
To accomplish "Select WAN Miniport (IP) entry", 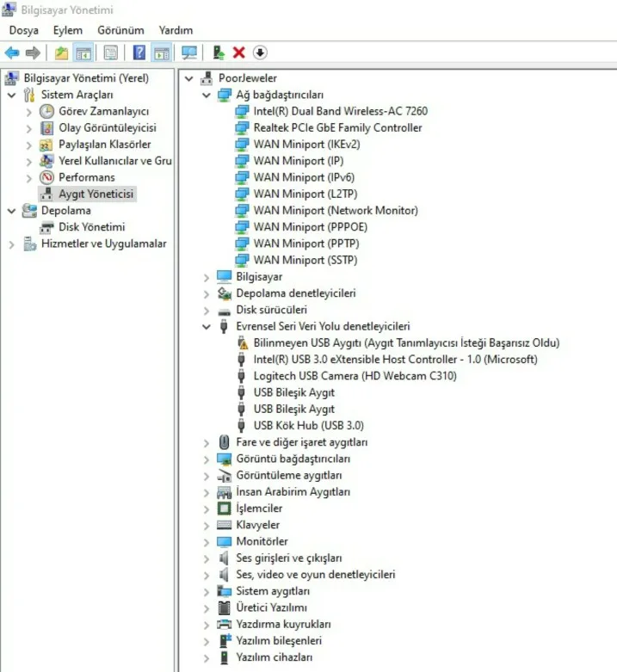I will (299, 161).
